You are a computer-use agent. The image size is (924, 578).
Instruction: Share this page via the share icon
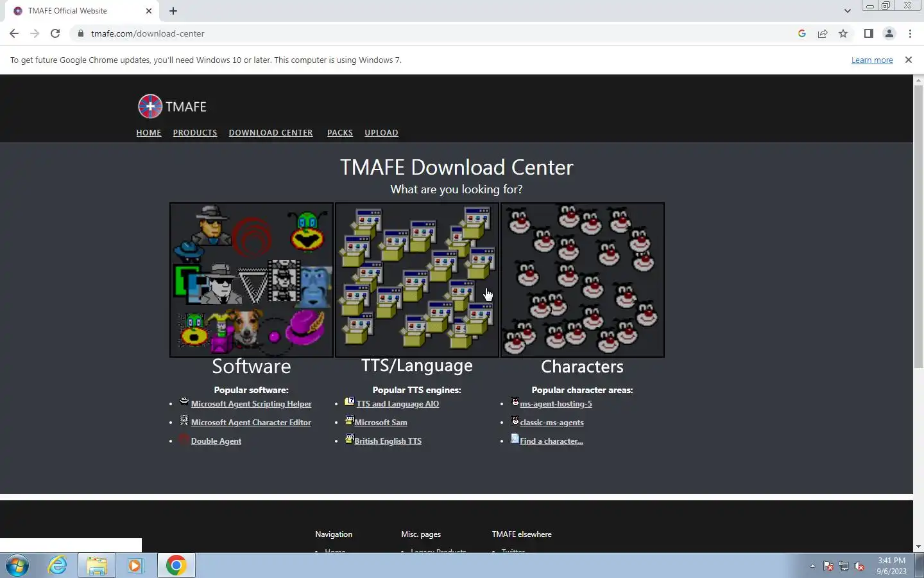click(823, 33)
